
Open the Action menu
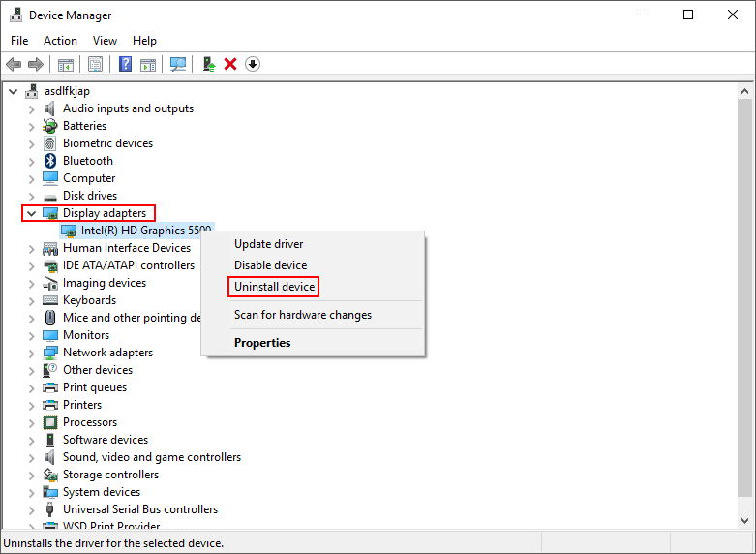[x=60, y=41]
